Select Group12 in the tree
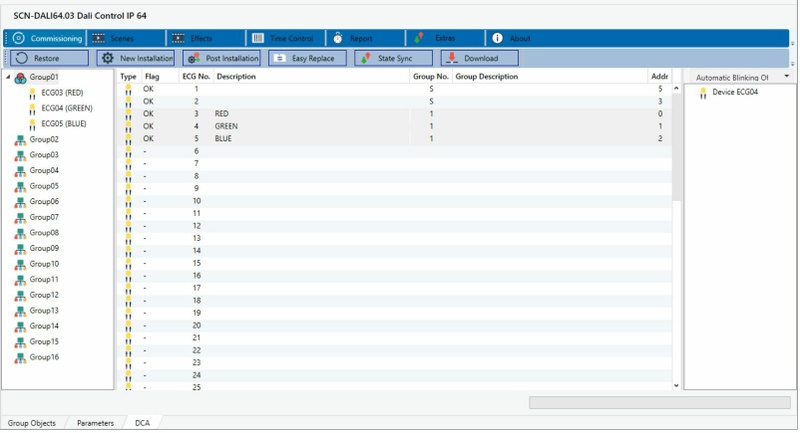 click(x=44, y=295)
